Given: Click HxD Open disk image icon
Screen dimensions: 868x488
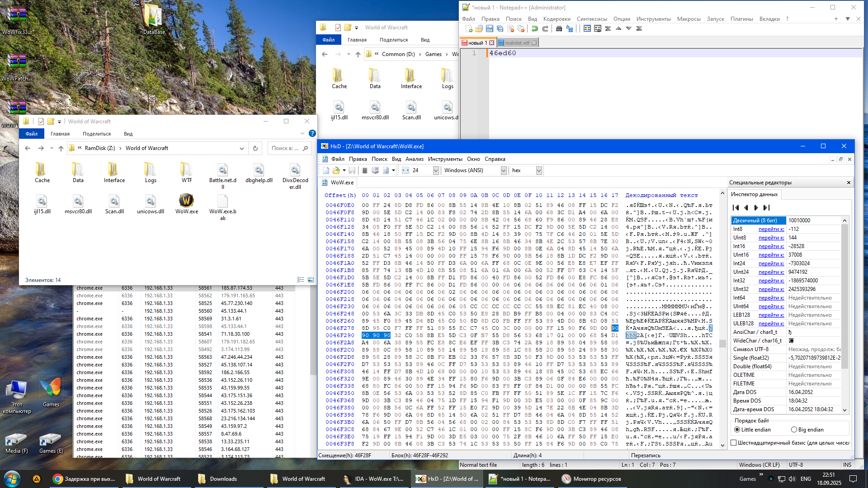Looking at the screenshot, I should pos(386,170).
